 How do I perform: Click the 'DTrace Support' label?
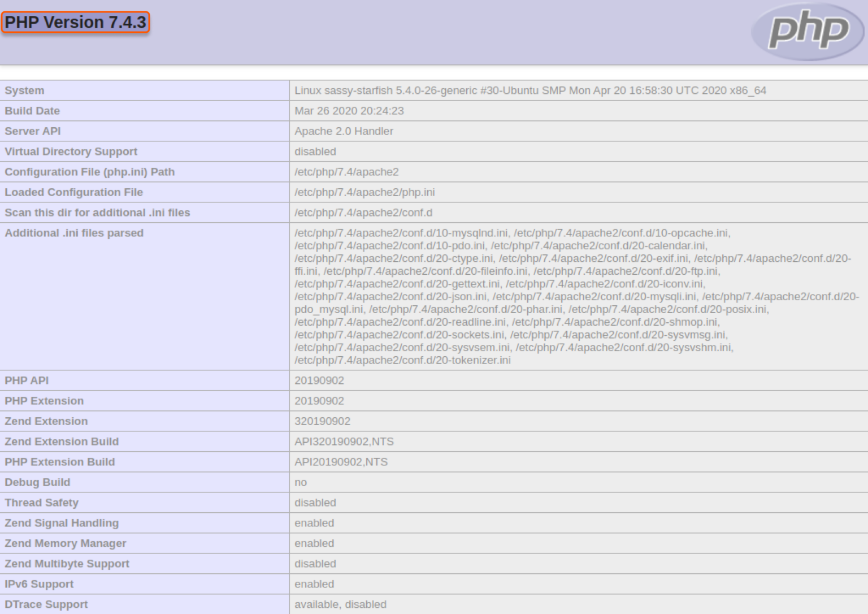pos(46,604)
